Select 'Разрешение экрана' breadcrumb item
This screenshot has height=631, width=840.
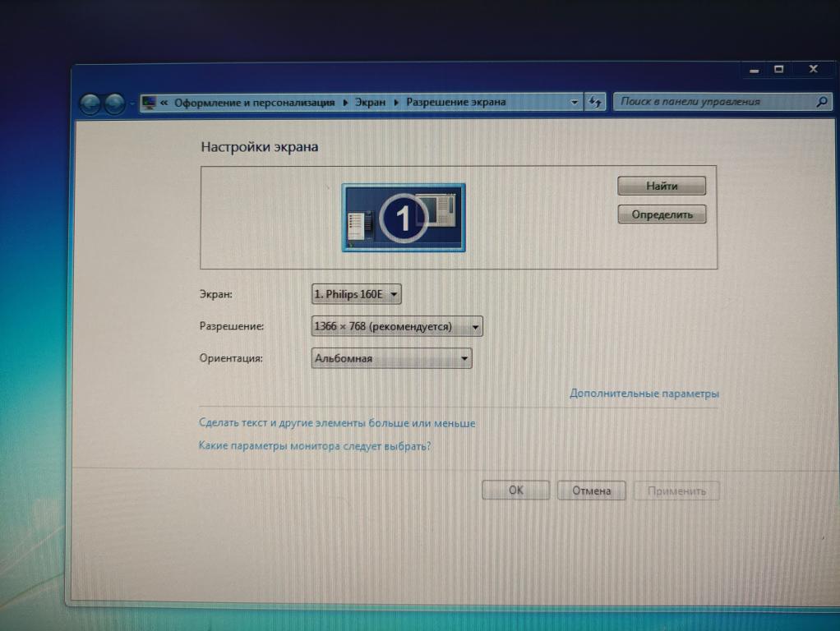(x=456, y=101)
